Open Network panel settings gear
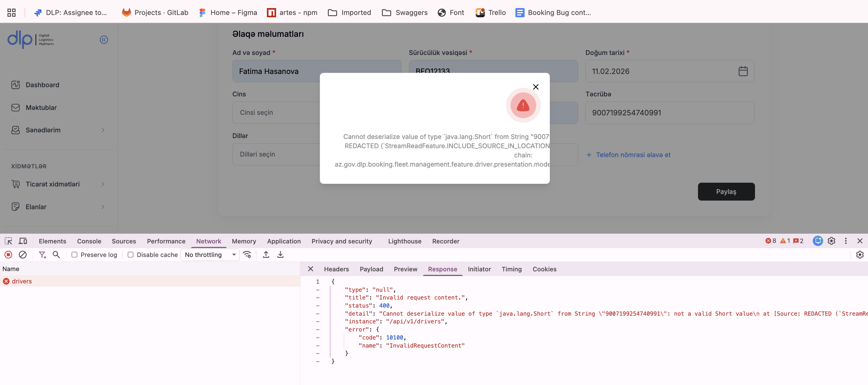Screen dimensions: 868x385 coord(860,255)
